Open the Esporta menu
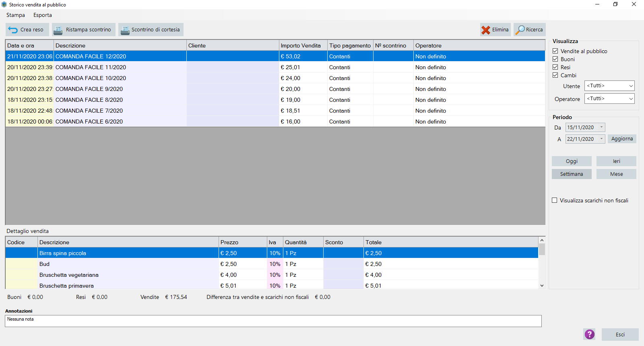This screenshot has height=346, width=644. point(43,15)
